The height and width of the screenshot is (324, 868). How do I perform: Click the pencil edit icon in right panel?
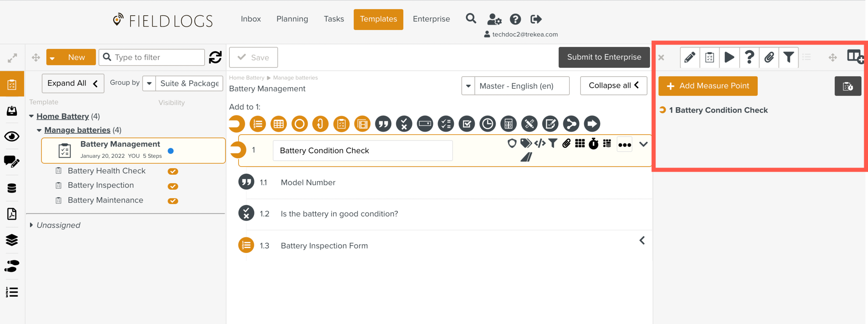pyautogui.click(x=690, y=57)
